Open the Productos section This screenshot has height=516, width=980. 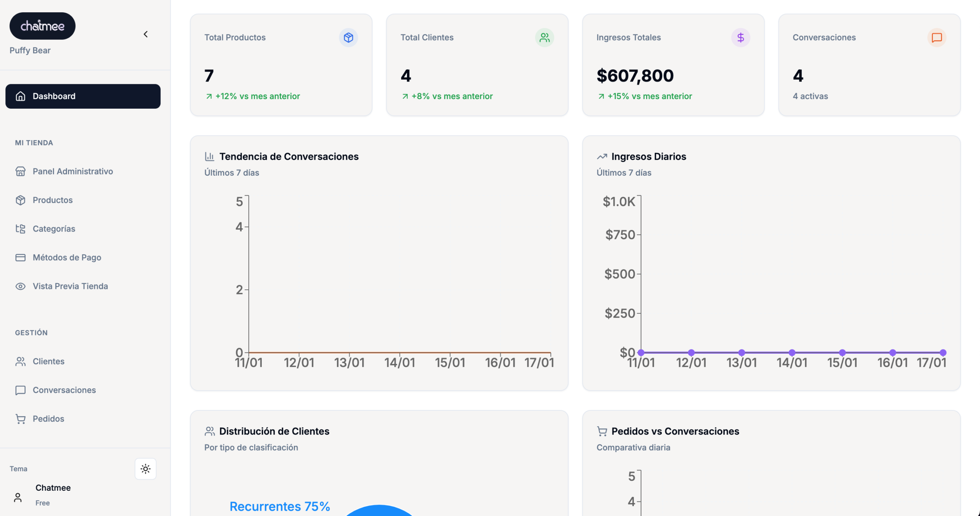click(52, 200)
